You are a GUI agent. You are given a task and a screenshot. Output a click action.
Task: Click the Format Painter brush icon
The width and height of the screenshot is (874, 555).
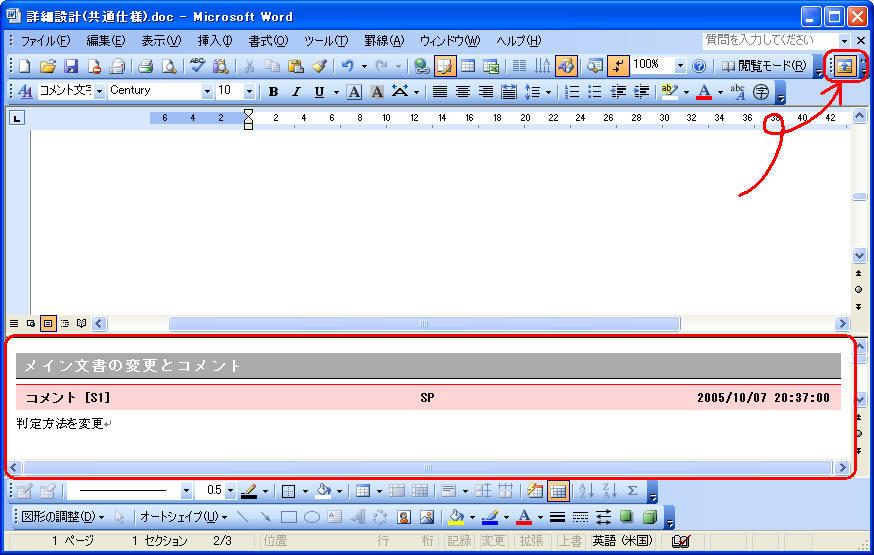pyautogui.click(x=319, y=66)
